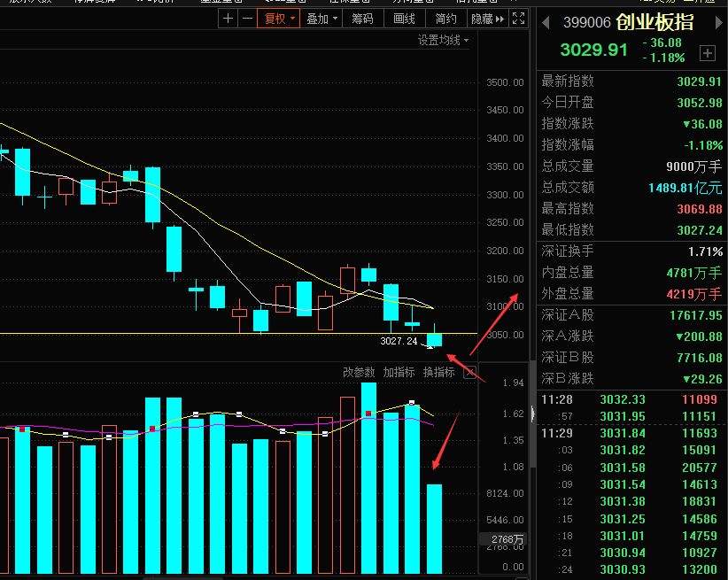Viewport: 728px width, 580px height.
Task: Click the large header price 3029.91
Action: pos(593,50)
